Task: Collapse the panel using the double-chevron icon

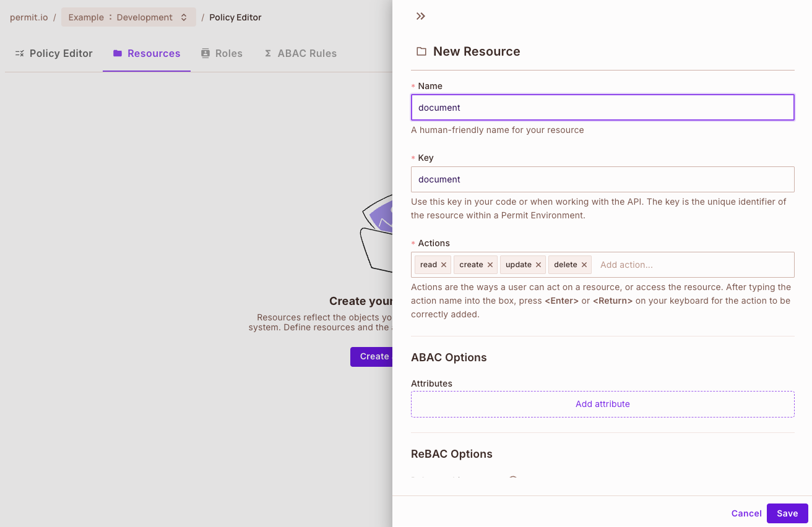Action: tap(420, 16)
